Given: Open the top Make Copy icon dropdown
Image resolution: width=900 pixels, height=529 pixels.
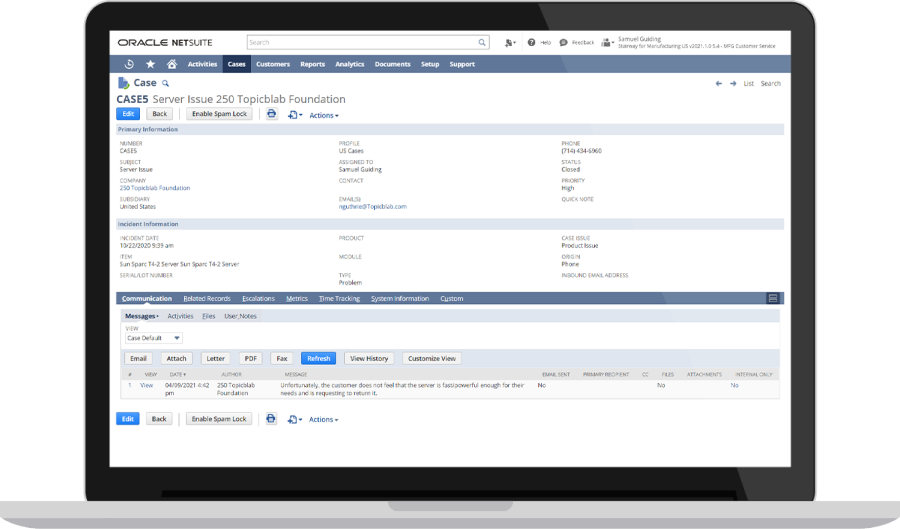Looking at the screenshot, I should pos(295,115).
